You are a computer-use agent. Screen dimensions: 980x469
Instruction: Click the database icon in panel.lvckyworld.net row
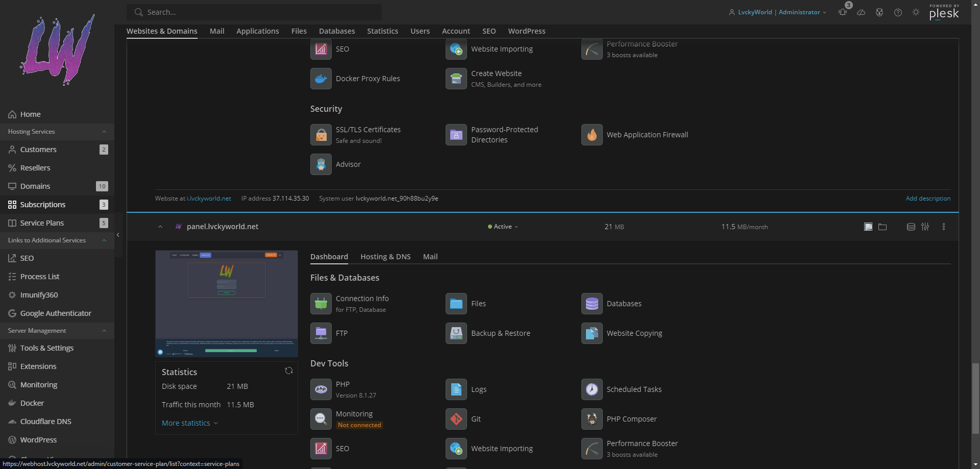[x=911, y=227]
